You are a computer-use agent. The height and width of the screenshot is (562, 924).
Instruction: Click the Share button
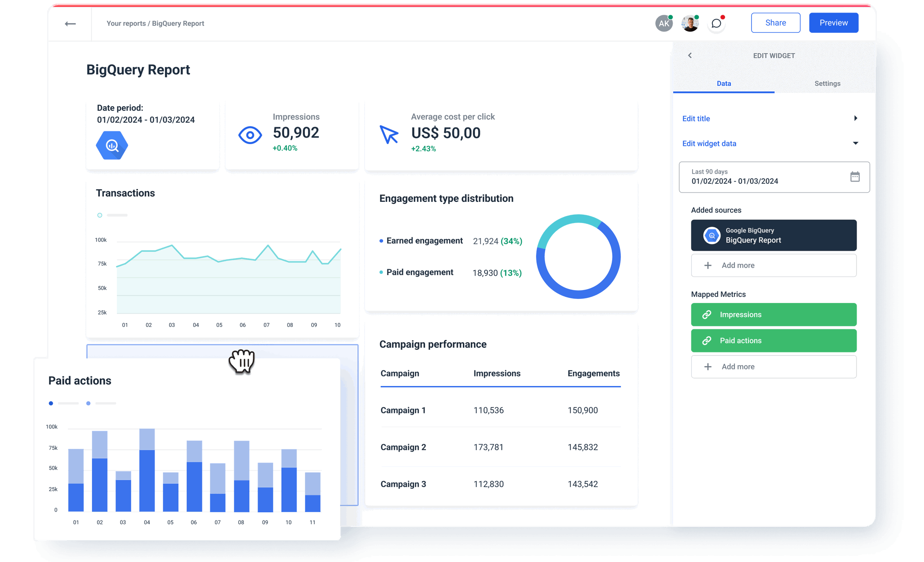(x=776, y=22)
